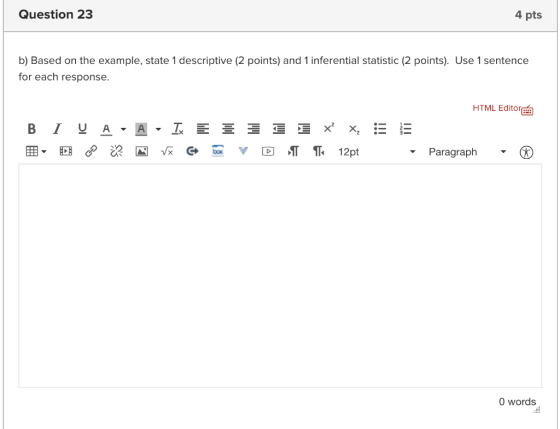The height and width of the screenshot is (429, 560).
Task: Align text right
Action: [x=254, y=129]
